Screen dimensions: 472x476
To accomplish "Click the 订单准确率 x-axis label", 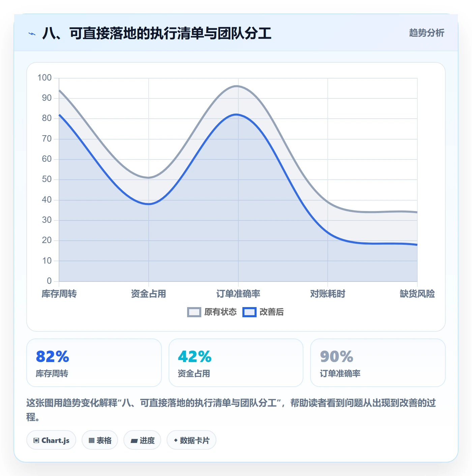I will click(x=238, y=294).
